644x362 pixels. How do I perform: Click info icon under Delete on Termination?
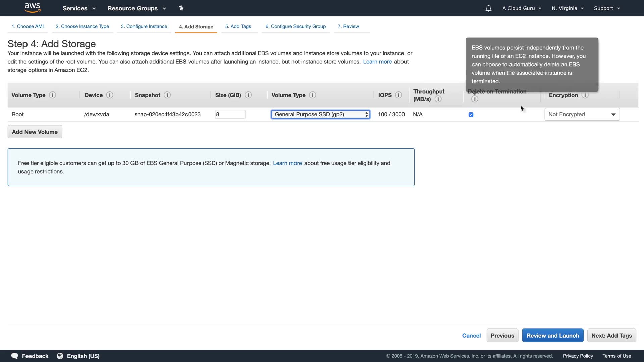coord(475,99)
